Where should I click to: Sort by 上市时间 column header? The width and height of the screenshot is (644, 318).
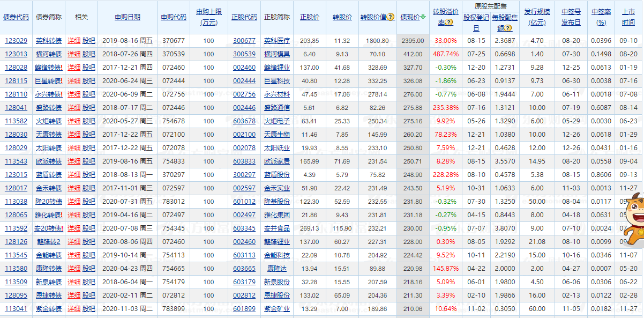coord(628,17)
